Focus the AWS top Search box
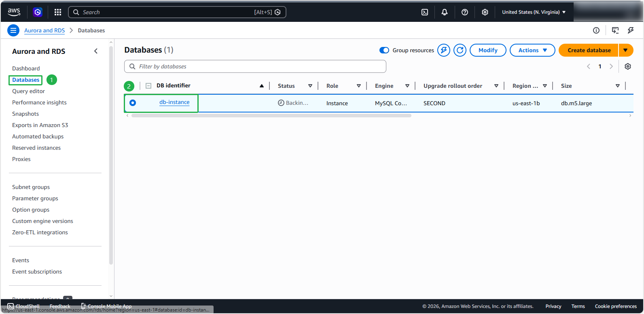This screenshot has width=644, height=314. click(177, 12)
